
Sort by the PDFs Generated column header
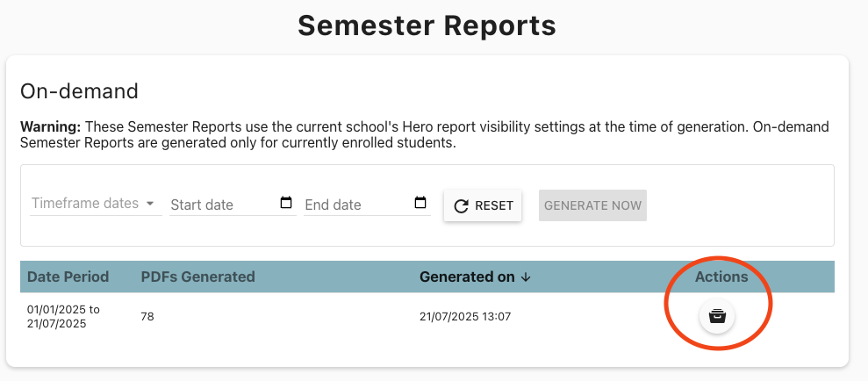point(197,277)
